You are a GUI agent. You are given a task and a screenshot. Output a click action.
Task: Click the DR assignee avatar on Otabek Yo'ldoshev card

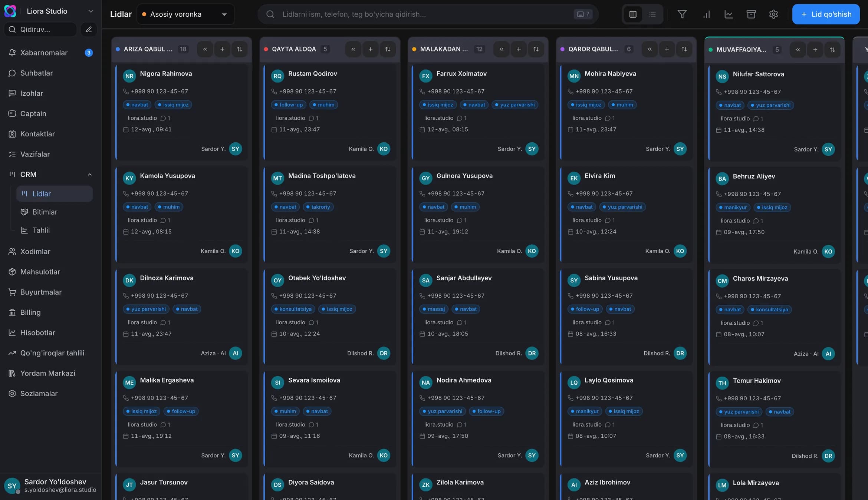point(384,353)
